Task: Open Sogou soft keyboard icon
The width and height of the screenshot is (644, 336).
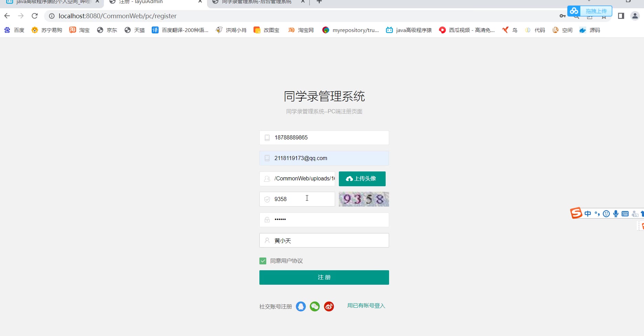Action: pyautogui.click(x=625, y=214)
